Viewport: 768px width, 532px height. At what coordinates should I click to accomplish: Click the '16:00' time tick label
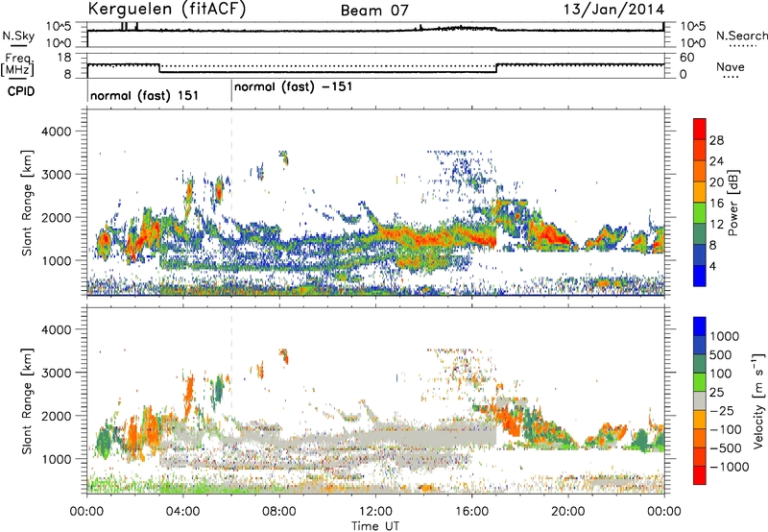(471, 512)
